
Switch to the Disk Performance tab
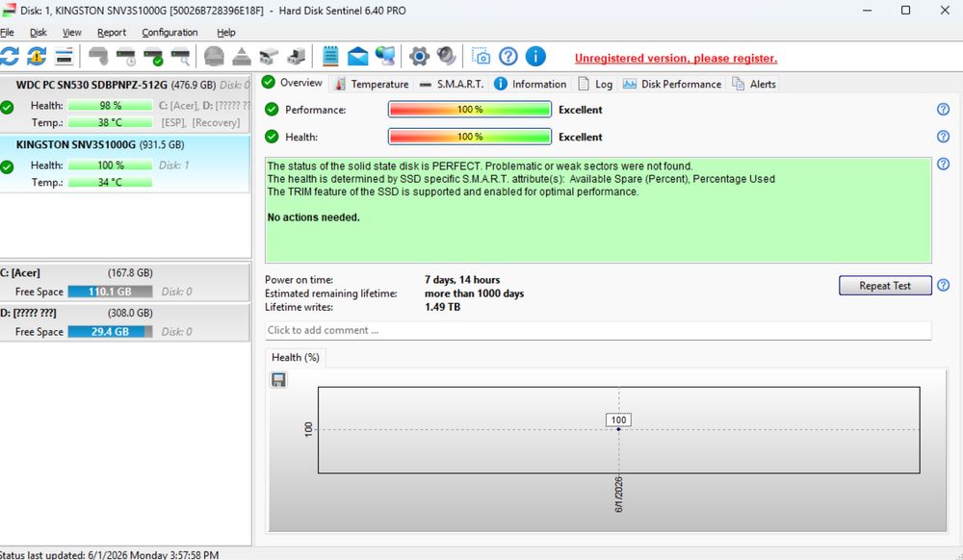click(x=672, y=84)
